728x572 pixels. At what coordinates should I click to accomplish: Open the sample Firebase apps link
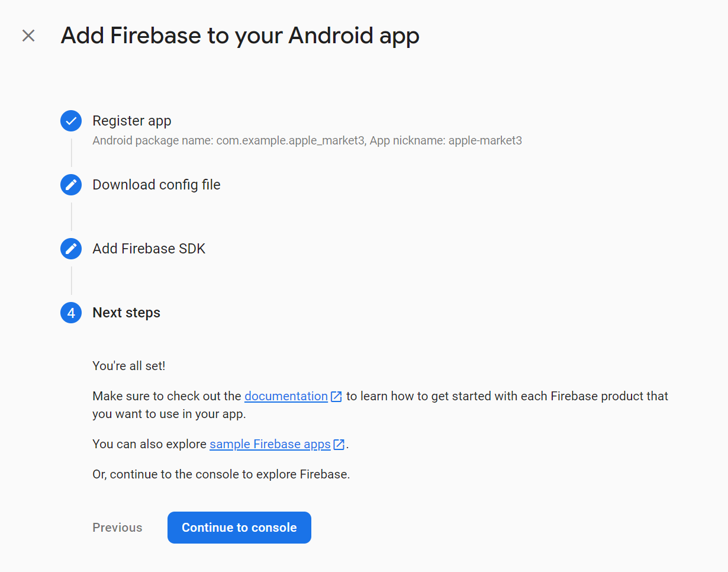(x=270, y=444)
